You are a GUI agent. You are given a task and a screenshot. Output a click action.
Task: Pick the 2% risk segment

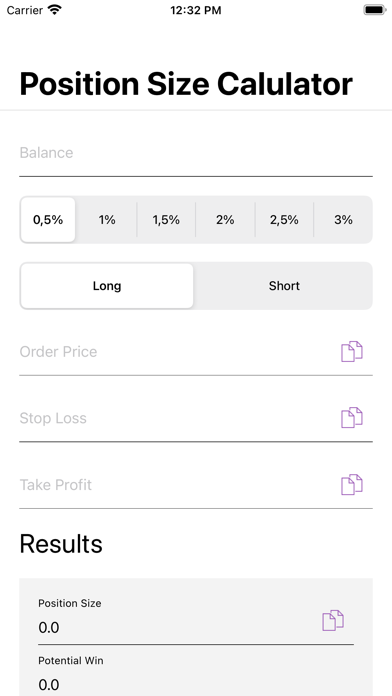click(225, 220)
